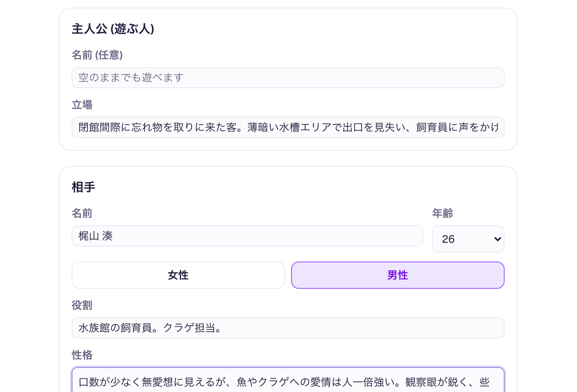The image size is (577, 392).
Task: Click the 役割 field with 水族館の飼育員
Action: pyautogui.click(x=288, y=328)
